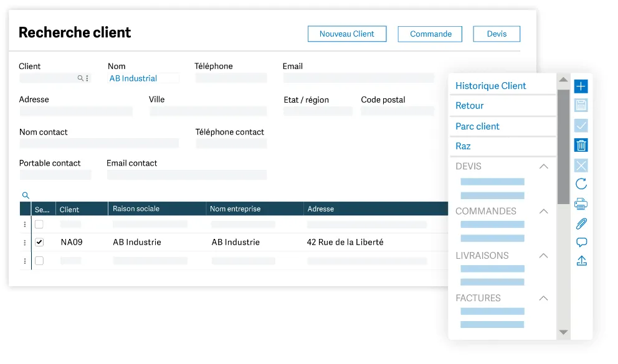Viewport: 618px width, 364px height.
Task: Click the Ville input field
Action: pyautogui.click(x=208, y=111)
